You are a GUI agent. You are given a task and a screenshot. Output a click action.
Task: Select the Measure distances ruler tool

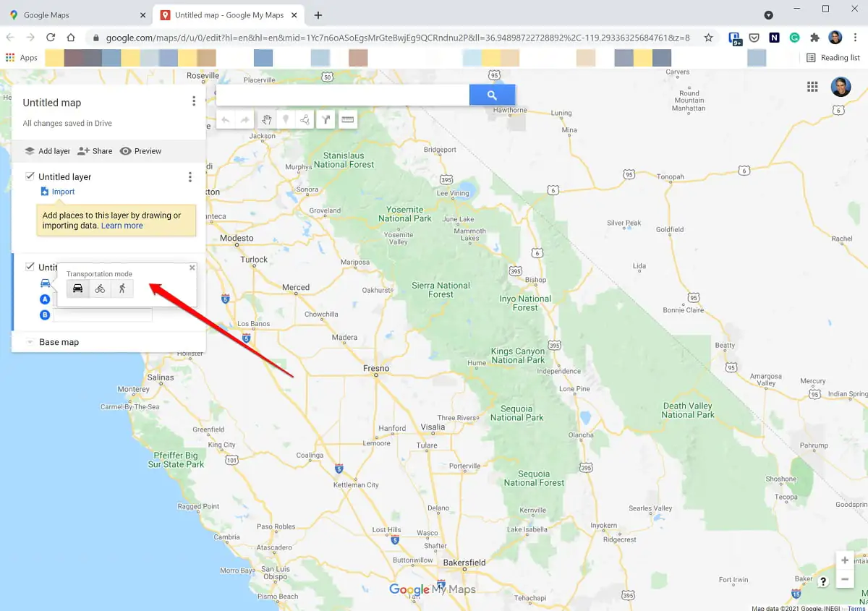[348, 119]
